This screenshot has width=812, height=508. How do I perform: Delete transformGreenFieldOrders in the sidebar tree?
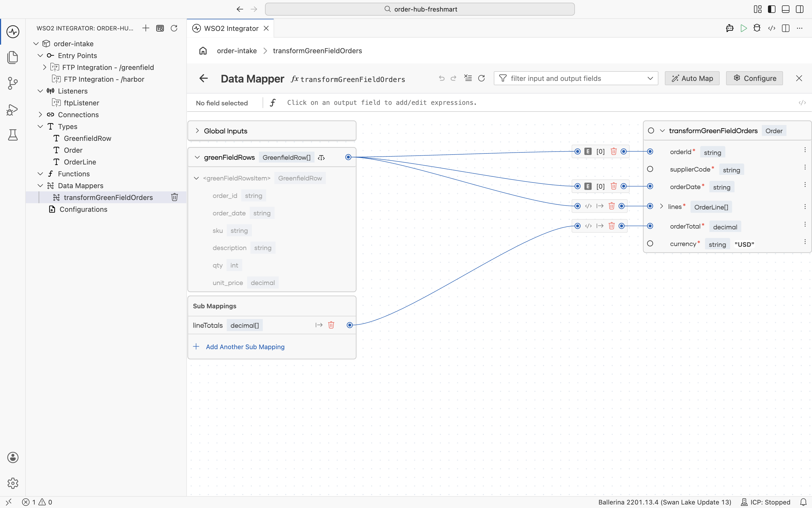pyautogui.click(x=175, y=197)
